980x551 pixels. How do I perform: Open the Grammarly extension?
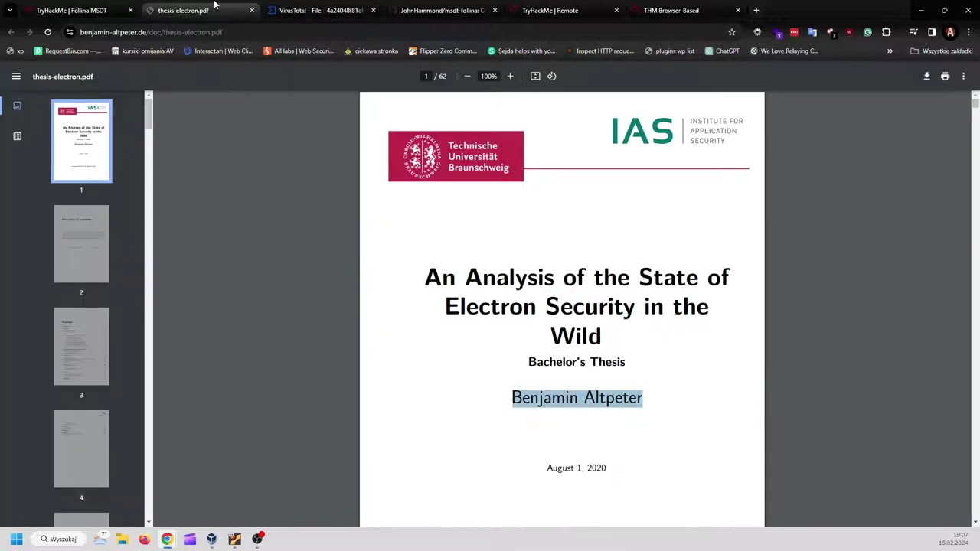tap(867, 32)
